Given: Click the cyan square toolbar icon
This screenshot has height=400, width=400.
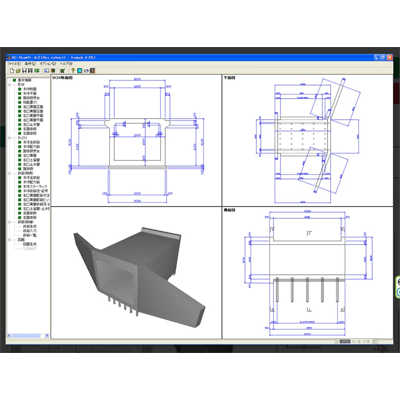Looking at the screenshot, I should (79, 71).
